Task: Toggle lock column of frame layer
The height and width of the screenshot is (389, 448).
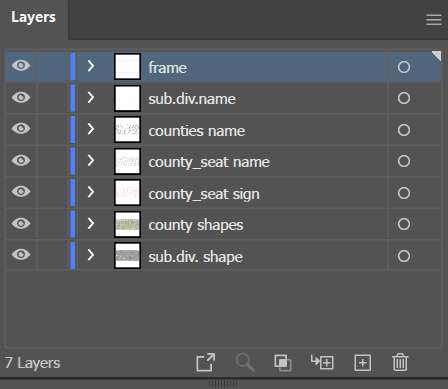Action: click(53, 66)
